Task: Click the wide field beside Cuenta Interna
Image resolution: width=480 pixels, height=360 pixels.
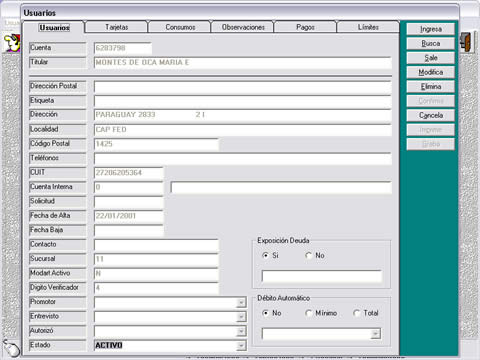Action: 281,187
